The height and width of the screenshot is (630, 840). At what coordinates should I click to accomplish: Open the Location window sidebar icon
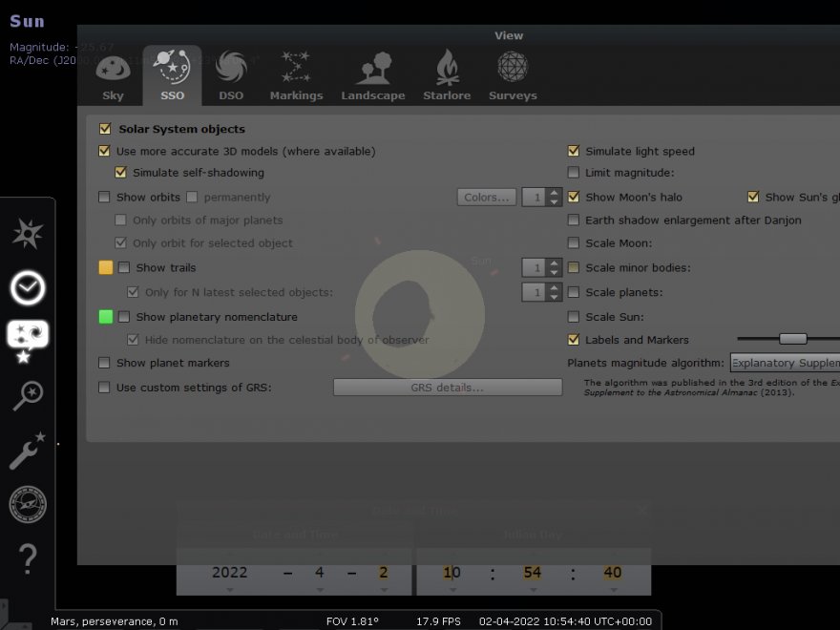pos(28,233)
